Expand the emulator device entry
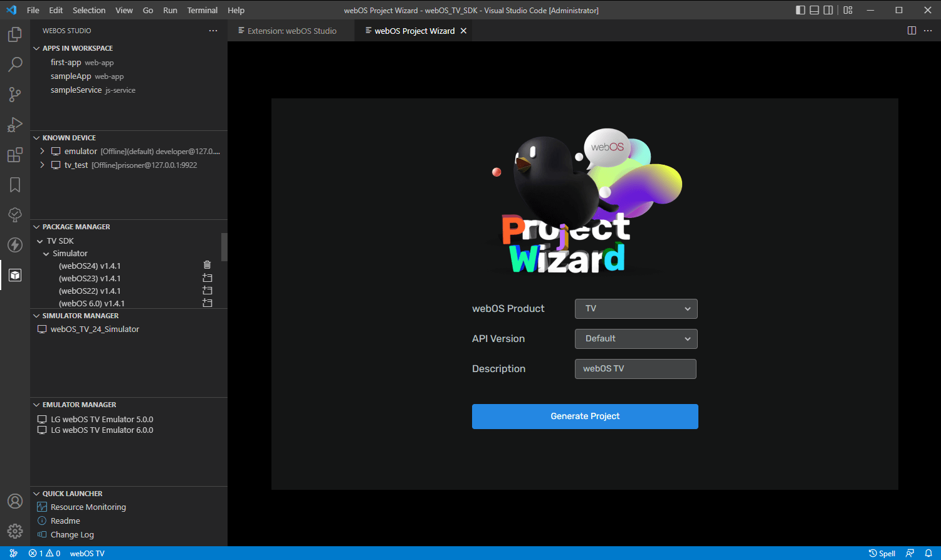This screenshot has height=560, width=941. tap(42, 152)
